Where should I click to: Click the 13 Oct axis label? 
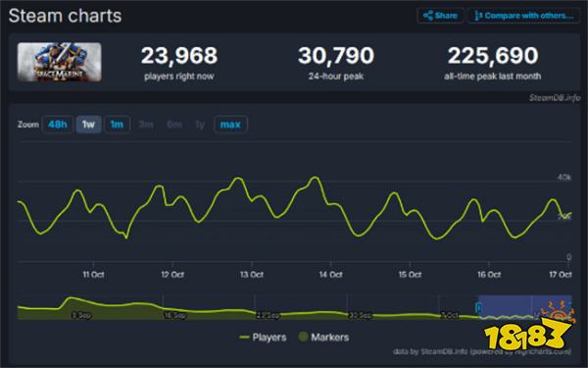coord(252,275)
